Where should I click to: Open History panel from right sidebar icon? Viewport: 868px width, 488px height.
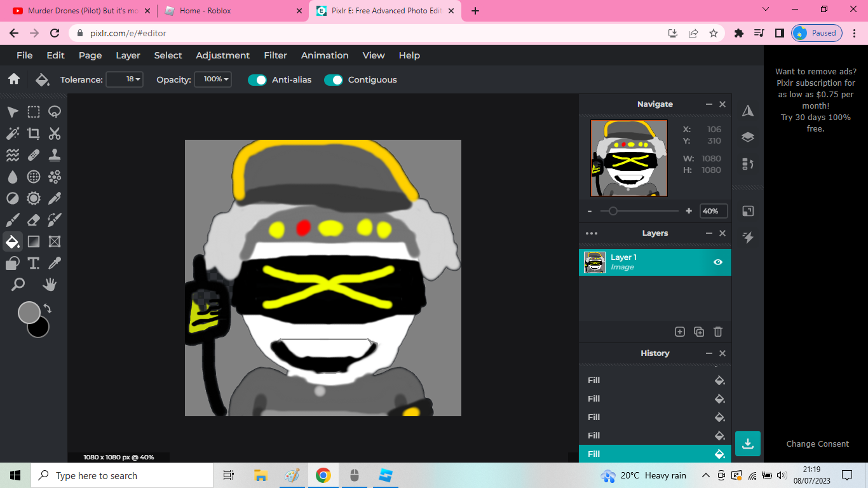[748, 164]
